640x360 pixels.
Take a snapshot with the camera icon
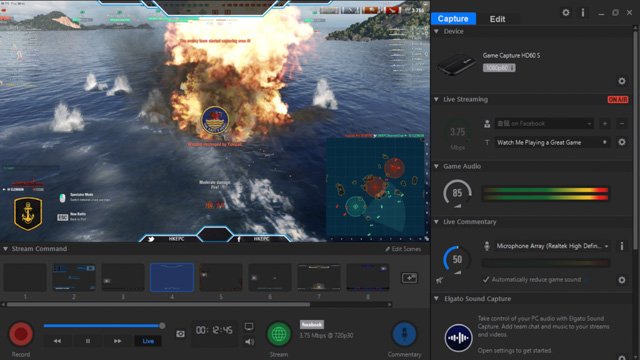click(x=180, y=334)
